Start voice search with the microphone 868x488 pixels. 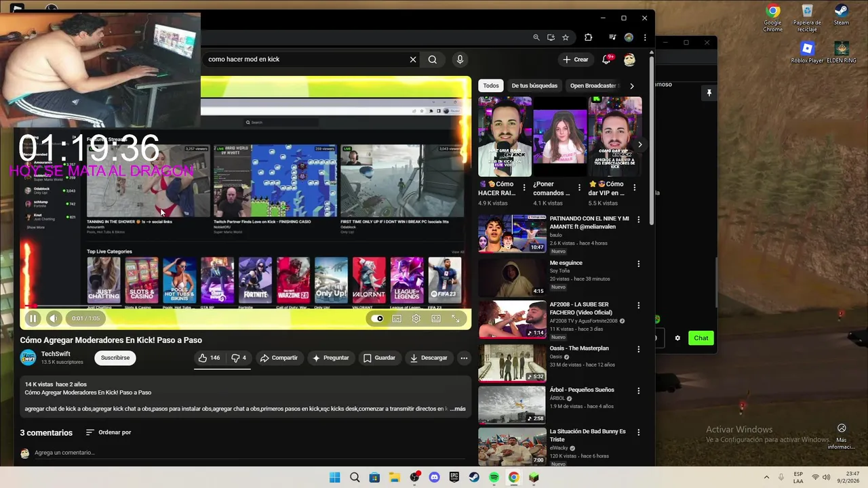point(460,60)
